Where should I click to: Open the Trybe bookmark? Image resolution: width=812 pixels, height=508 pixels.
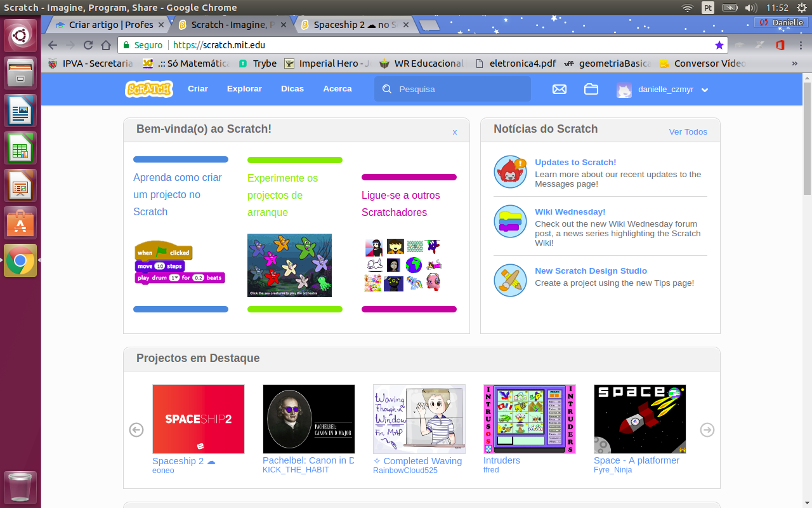pos(258,63)
